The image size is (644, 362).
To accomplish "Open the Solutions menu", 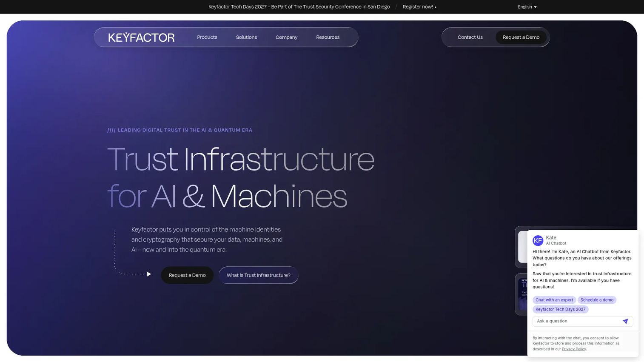I will tap(246, 37).
